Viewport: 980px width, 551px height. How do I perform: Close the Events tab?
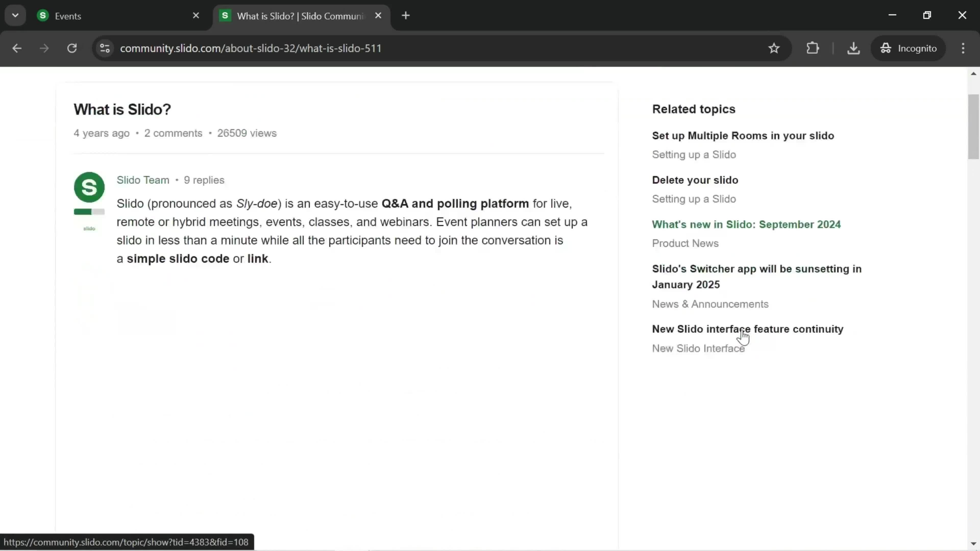click(196, 16)
